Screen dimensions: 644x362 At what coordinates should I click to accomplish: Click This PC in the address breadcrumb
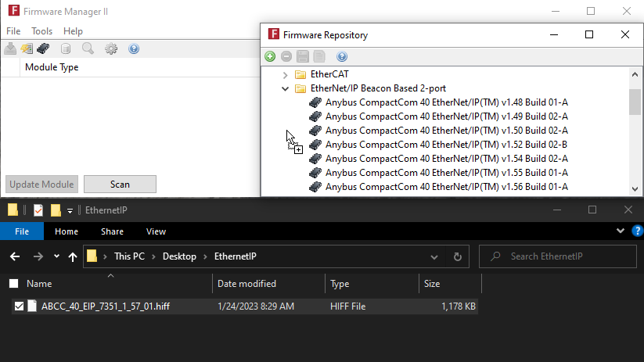point(129,256)
